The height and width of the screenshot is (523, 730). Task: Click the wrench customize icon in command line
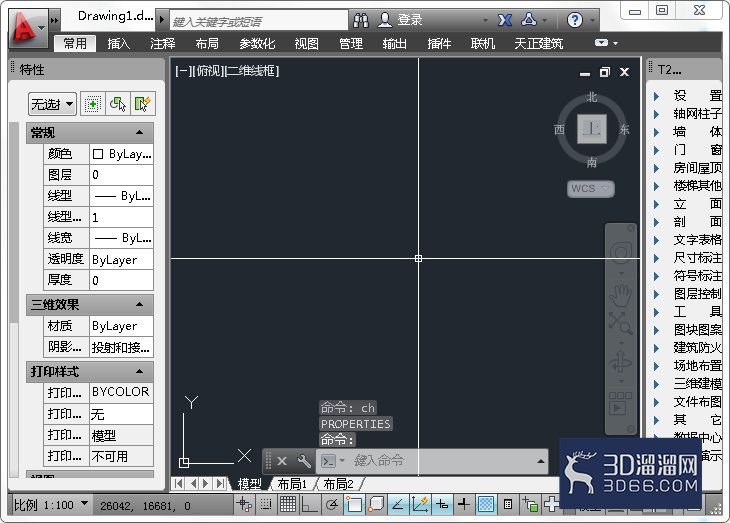[x=304, y=461]
